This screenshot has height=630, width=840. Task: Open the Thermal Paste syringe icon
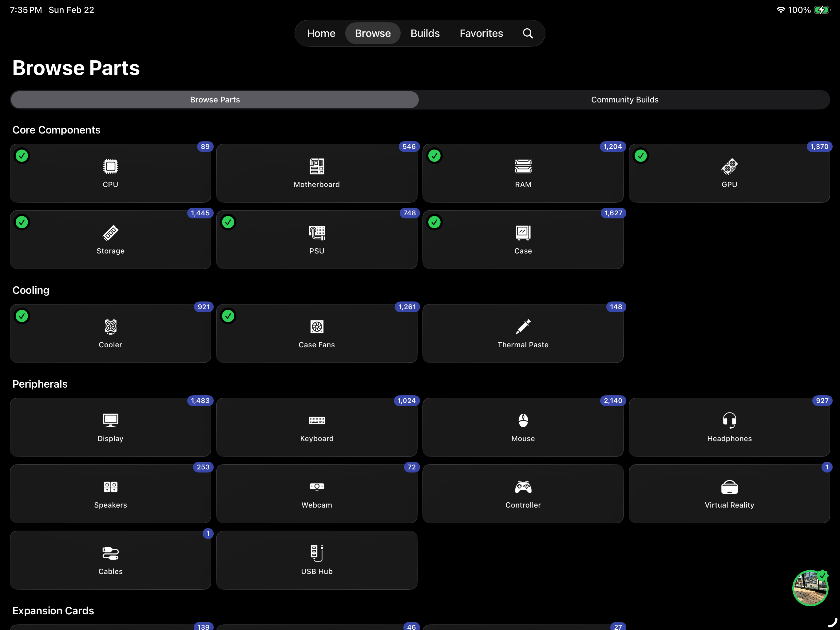pyautogui.click(x=523, y=326)
